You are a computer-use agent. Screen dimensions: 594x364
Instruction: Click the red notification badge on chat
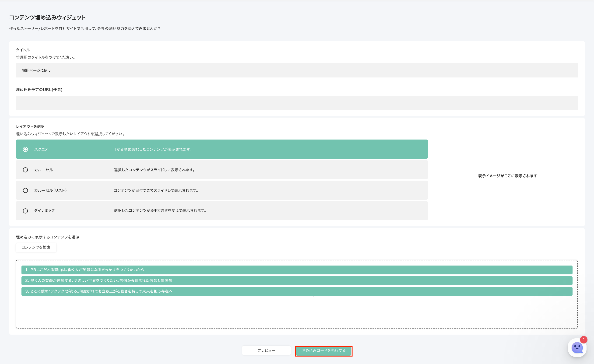click(x=584, y=340)
